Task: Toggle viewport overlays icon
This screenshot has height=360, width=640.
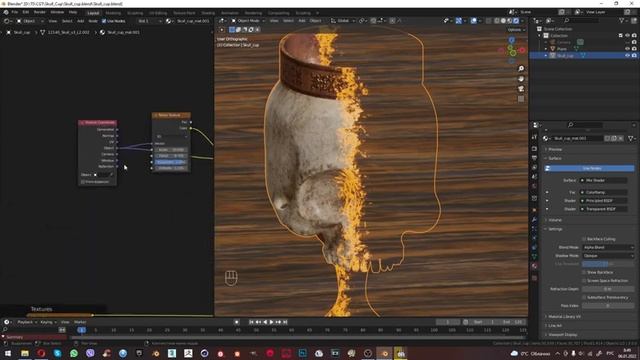Action: [473, 21]
